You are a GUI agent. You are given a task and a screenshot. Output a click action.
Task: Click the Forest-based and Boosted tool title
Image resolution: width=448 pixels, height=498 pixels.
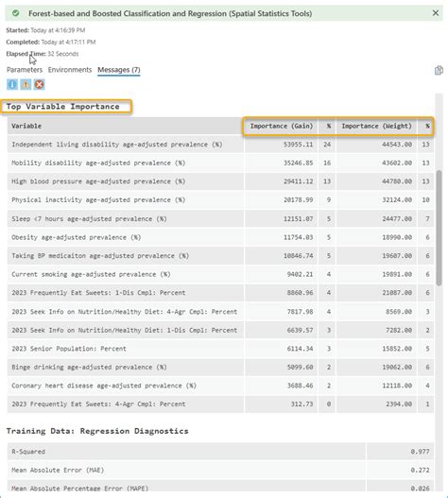[170, 13]
